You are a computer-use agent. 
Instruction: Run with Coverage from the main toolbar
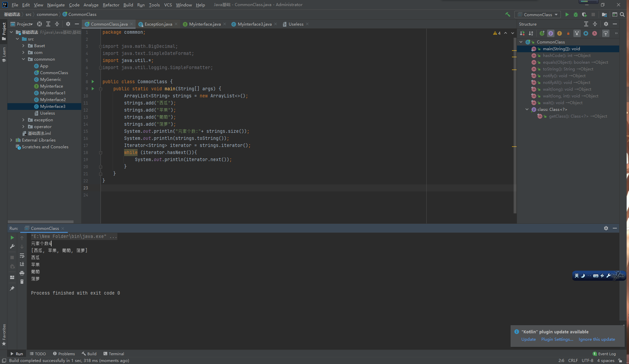click(584, 14)
